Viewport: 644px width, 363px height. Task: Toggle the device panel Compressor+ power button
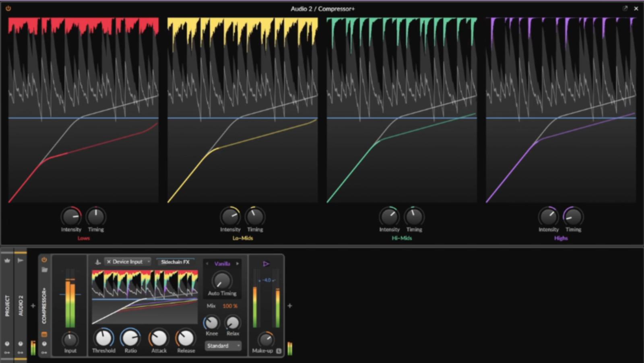click(x=44, y=260)
